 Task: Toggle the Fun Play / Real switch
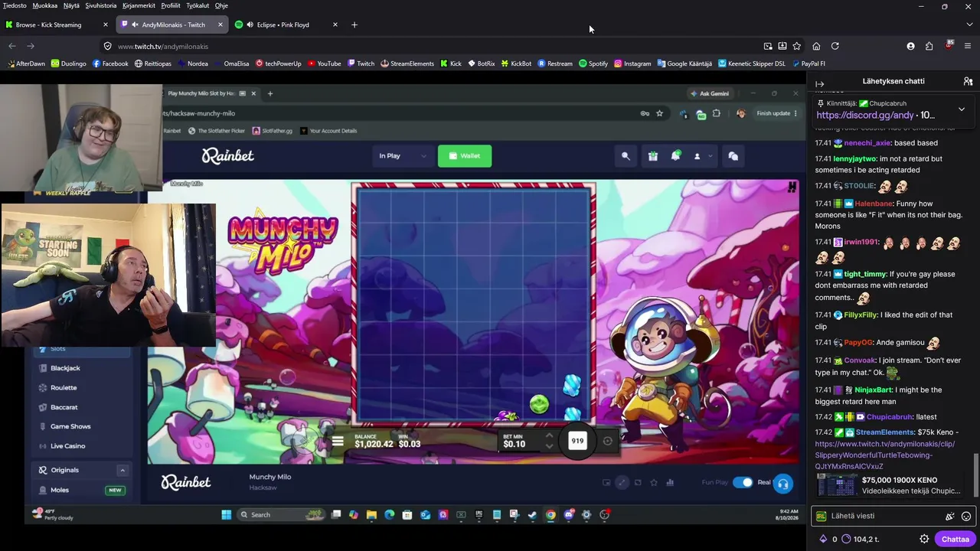click(743, 482)
